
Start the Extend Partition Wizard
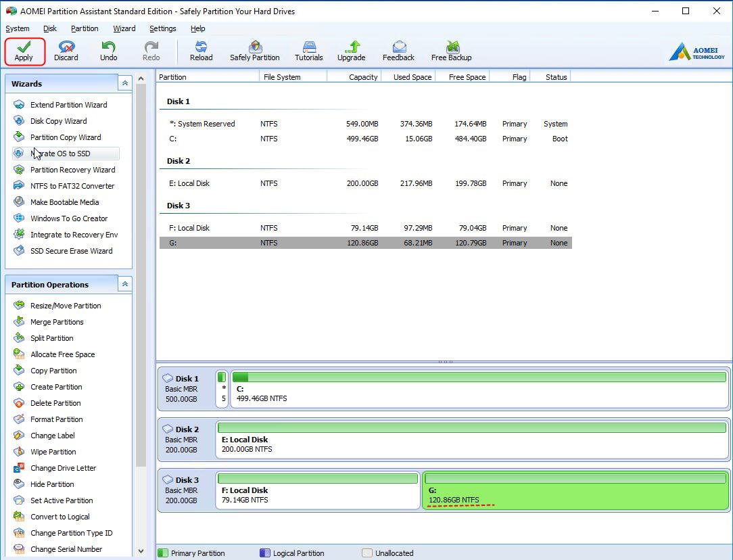click(x=68, y=105)
